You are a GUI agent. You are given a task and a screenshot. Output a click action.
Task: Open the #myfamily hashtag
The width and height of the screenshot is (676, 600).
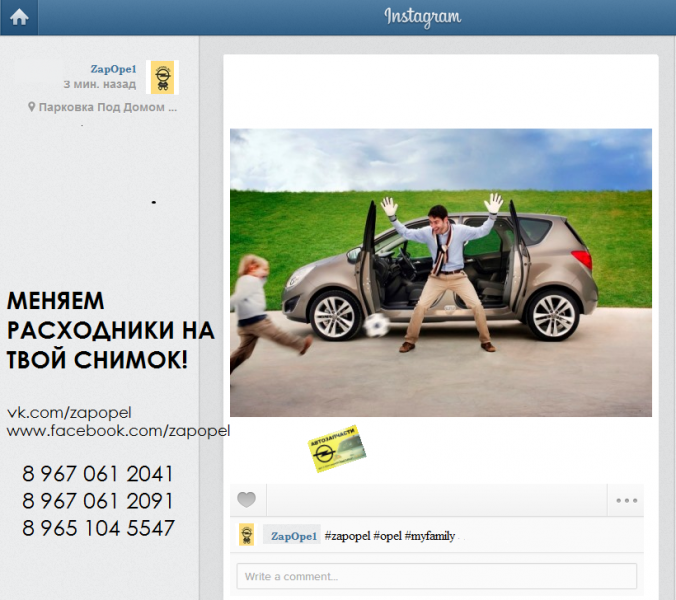tap(430, 536)
